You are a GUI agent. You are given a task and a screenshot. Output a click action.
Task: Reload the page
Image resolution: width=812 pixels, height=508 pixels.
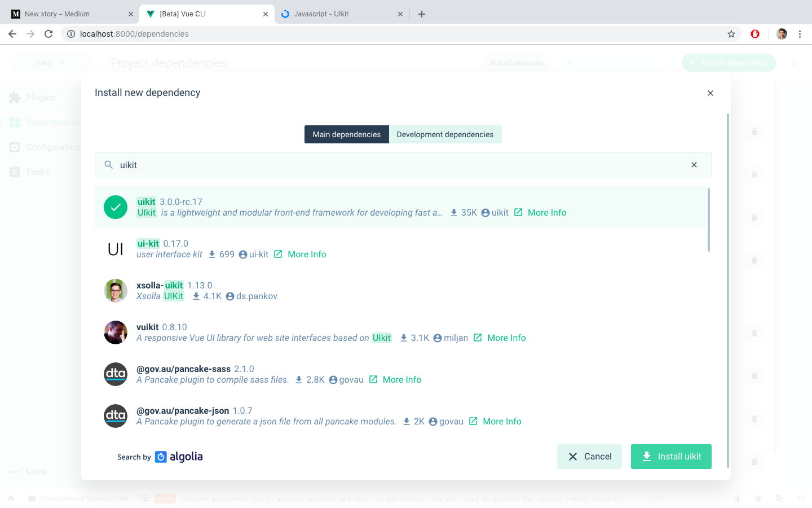48,34
